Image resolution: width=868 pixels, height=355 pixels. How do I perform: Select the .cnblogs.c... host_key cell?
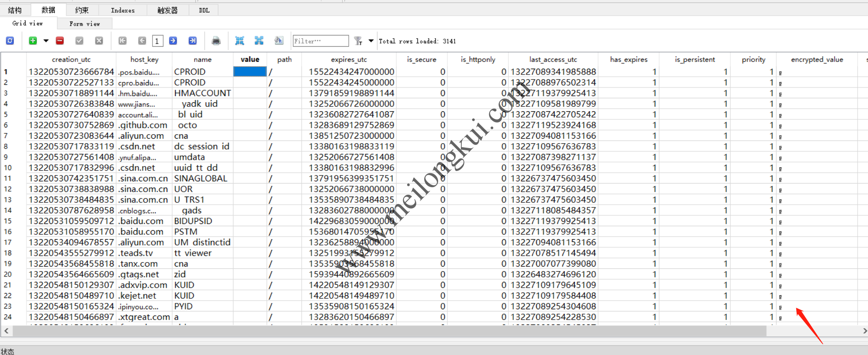click(144, 210)
